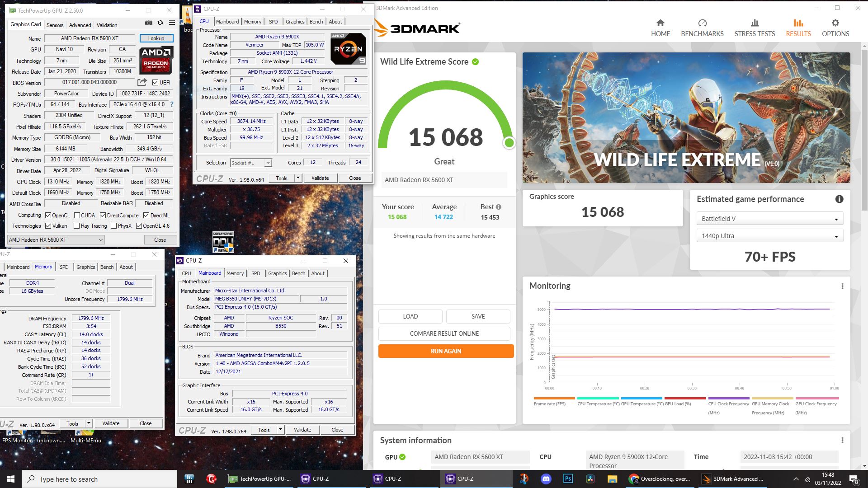Click Validate in the top CPU-Z window

(320, 178)
